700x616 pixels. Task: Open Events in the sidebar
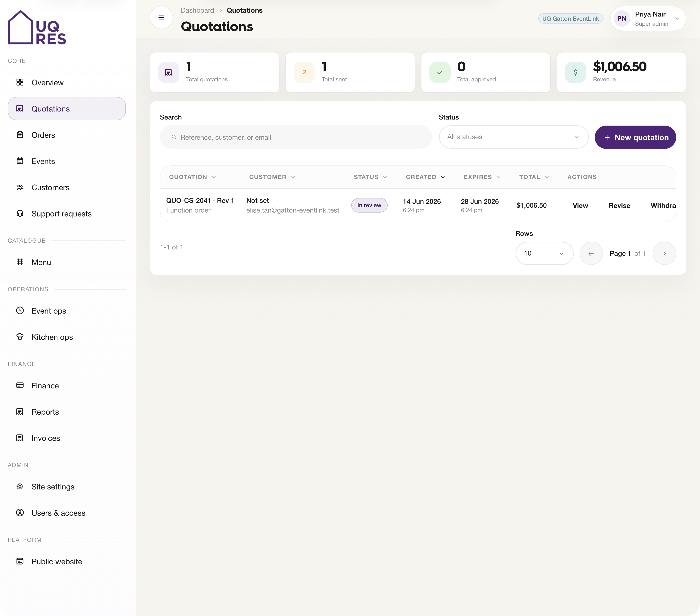[x=67, y=161]
